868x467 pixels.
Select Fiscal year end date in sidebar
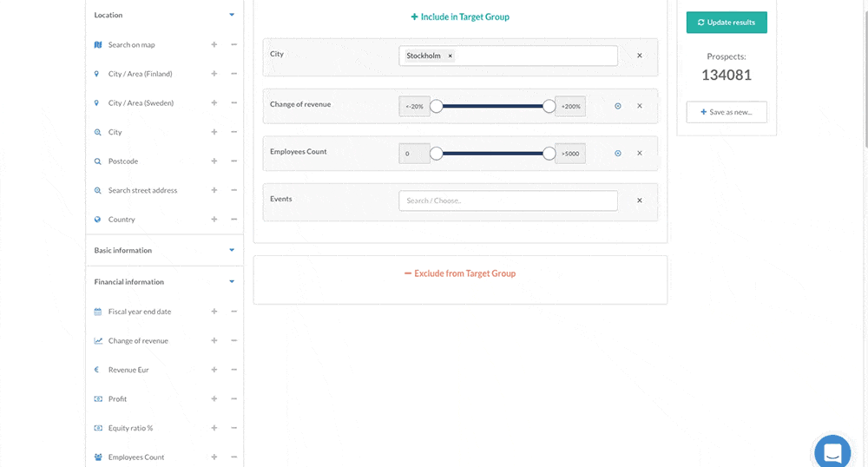[139, 312]
